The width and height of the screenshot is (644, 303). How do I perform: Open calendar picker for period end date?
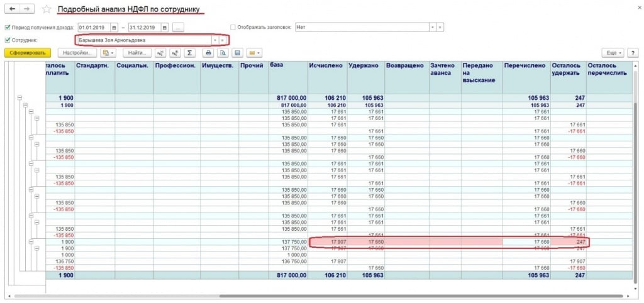[164, 28]
